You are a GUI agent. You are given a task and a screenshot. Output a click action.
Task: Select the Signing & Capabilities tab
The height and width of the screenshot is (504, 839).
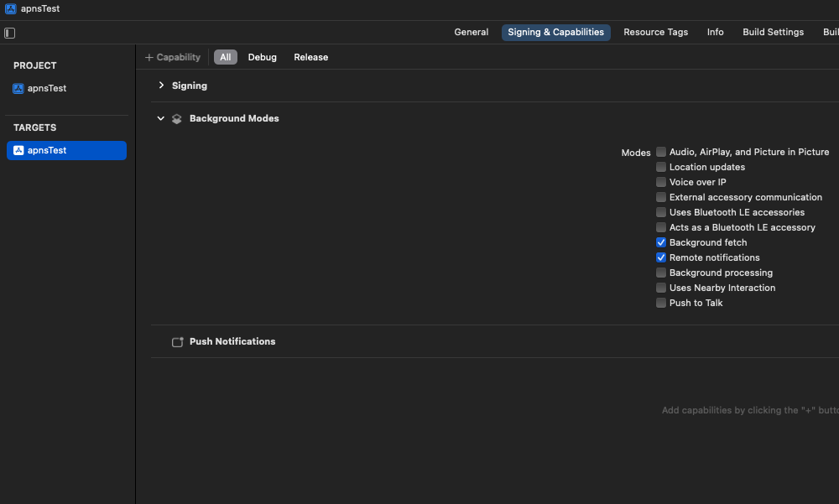pos(555,32)
